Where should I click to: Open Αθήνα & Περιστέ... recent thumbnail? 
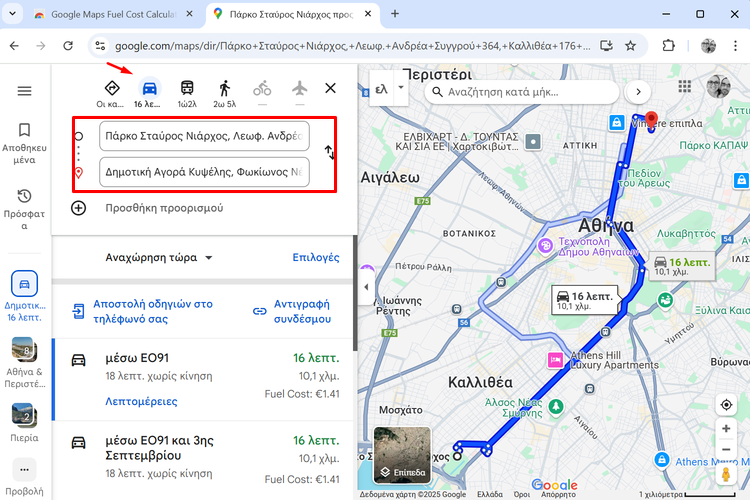[24, 363]
